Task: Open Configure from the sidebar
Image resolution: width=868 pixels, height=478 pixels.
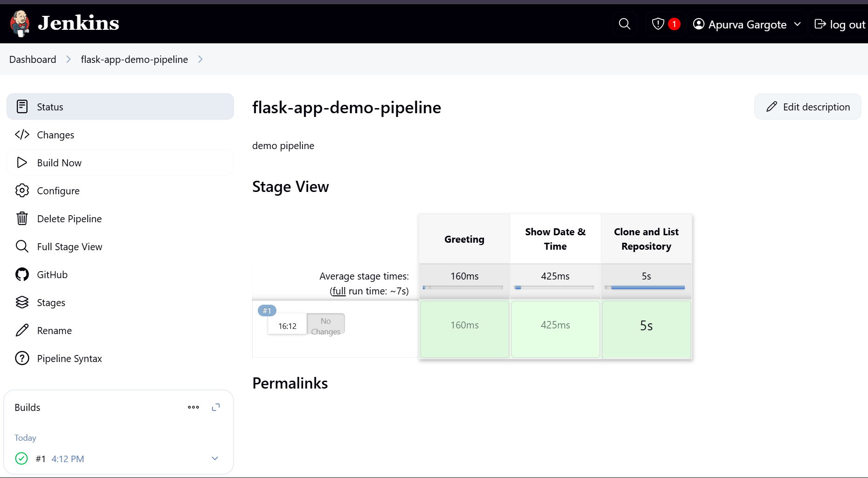Action: [120, 191]
